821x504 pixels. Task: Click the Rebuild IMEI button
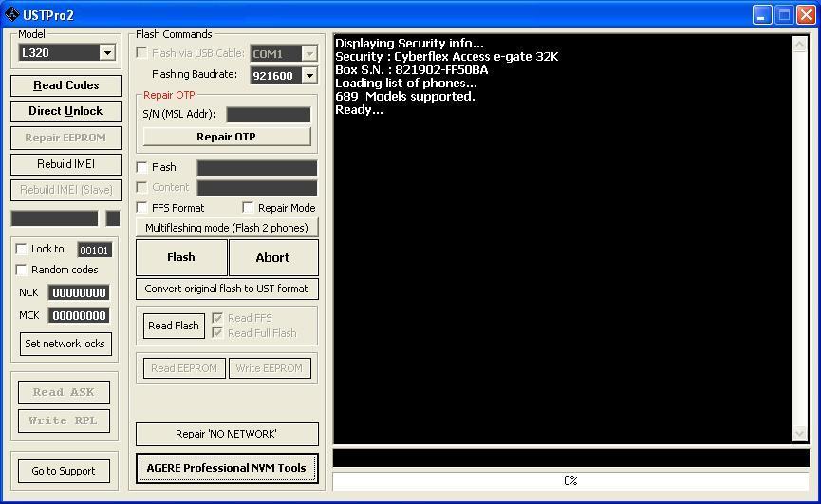(66, 164)
